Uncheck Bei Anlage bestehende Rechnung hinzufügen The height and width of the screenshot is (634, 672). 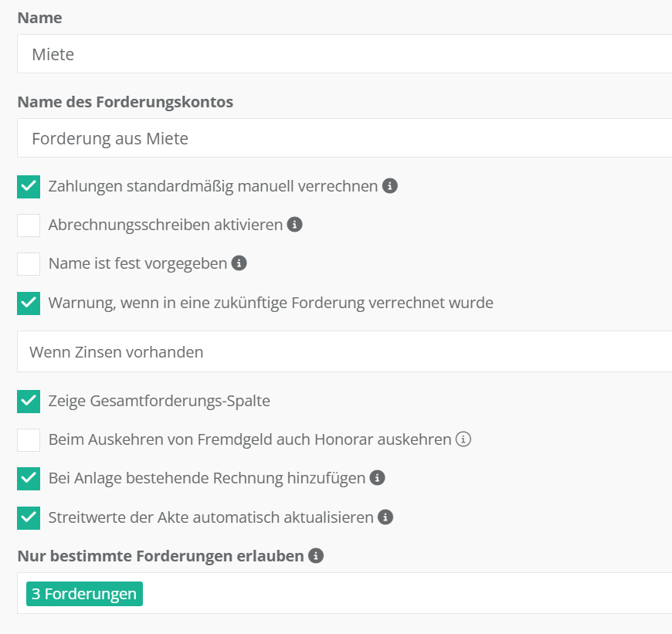tap(29, 479)
